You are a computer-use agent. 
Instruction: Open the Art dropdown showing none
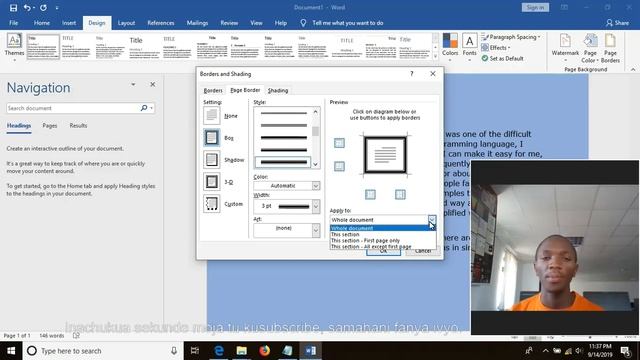click(x=316, y=230)
